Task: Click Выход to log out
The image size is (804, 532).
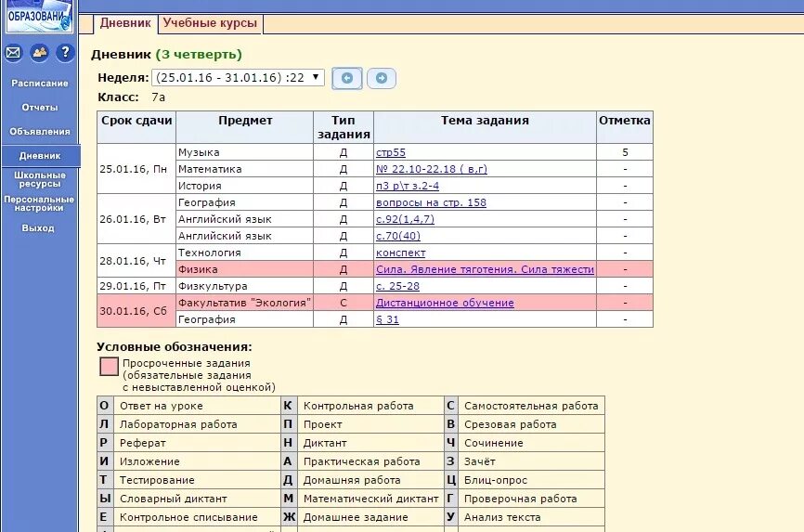Action: tap(38, 227)
